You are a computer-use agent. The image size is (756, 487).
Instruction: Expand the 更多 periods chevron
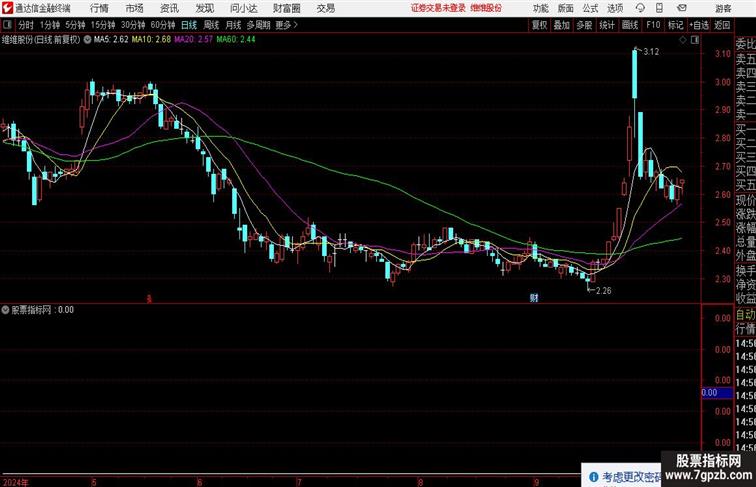[296, 25]
